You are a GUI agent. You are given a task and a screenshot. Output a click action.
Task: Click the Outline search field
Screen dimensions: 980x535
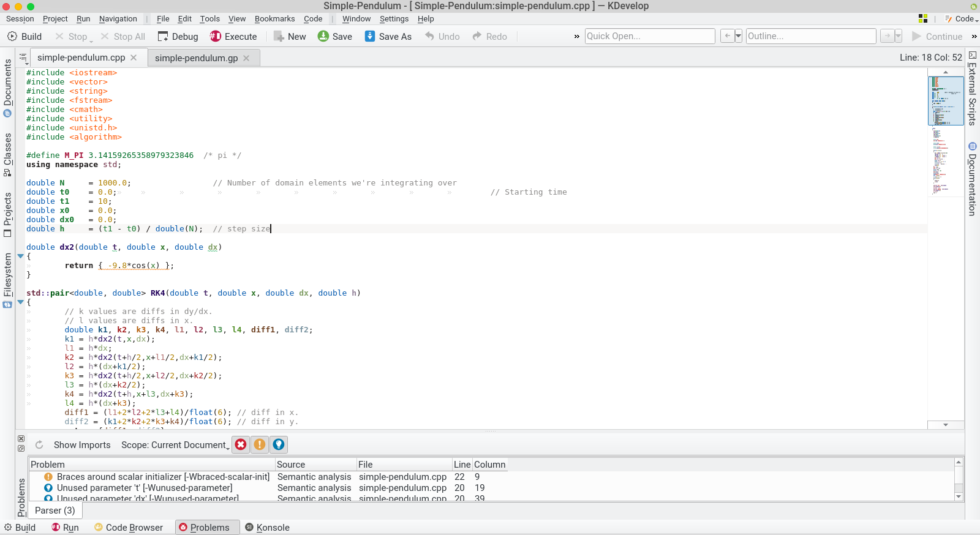(811, 36)
